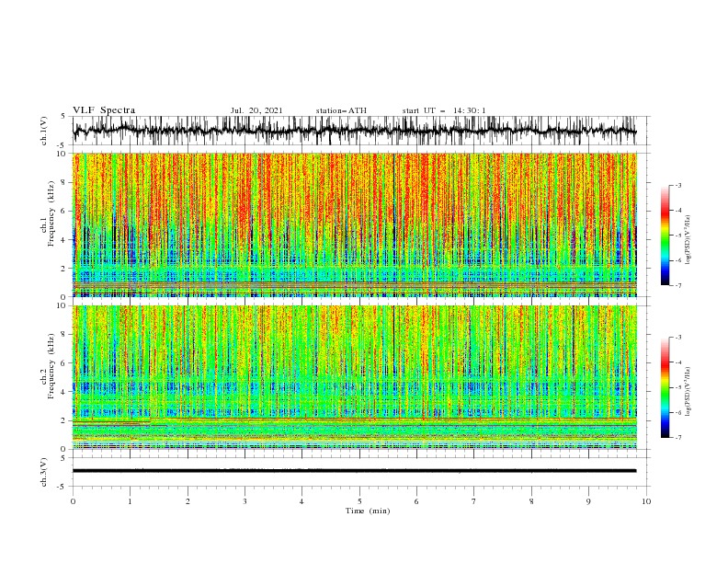The width and height of the screenshot is (728, 563).
Task: Click the ch.2 spectrogram panel
Action: pyautogui.click(x=355, y=377)
